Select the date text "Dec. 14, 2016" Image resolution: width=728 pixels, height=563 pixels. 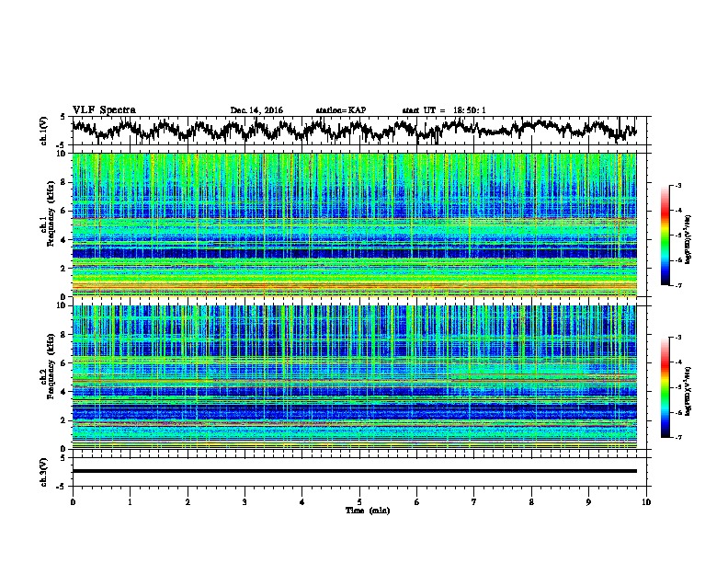256,110
